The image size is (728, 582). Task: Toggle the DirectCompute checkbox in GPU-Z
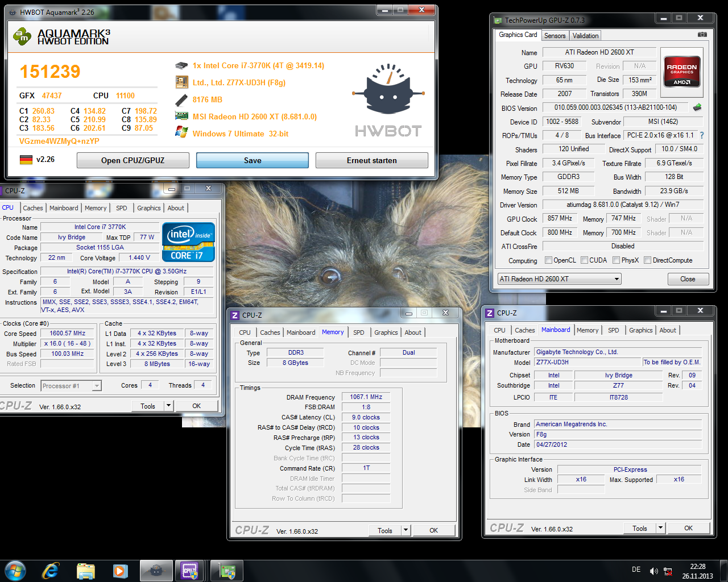point(647,260)
